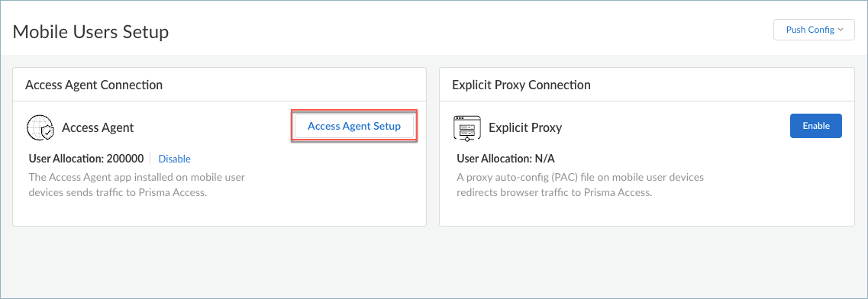Open Access Agent Setup
This screenshot has width=868, height=299.
click(x=354, y=126)
